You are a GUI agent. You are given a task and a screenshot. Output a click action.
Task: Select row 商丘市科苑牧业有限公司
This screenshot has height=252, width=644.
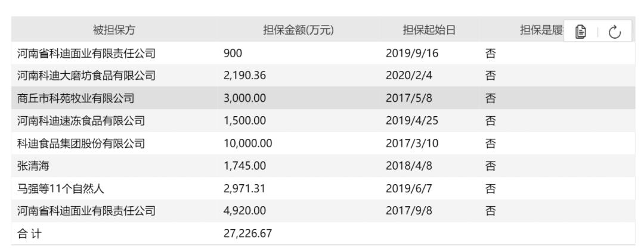pos(323,98)
